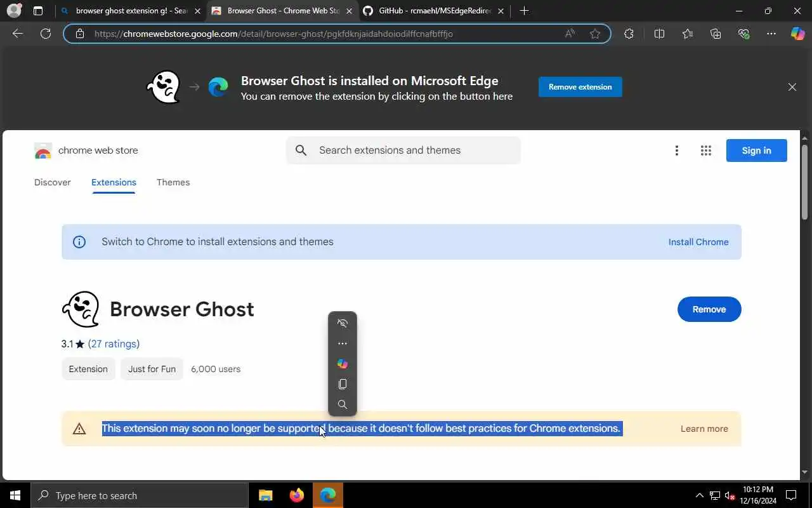Launch File Explorer from taskbar
812x508 pixels.
(266, 495)
